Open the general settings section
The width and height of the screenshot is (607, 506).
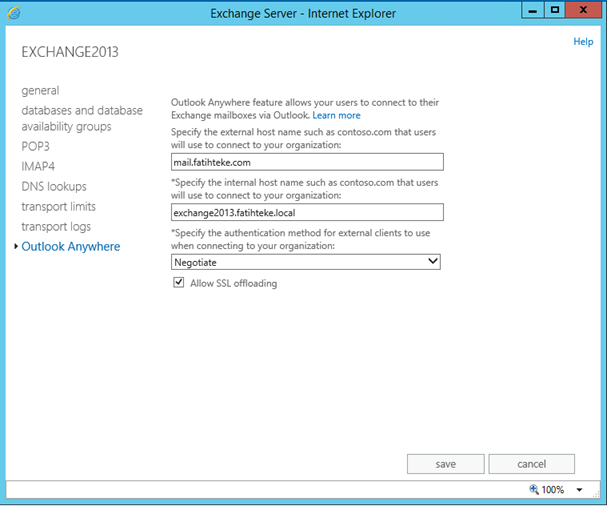pyautogui.click(x=40, y=90)
